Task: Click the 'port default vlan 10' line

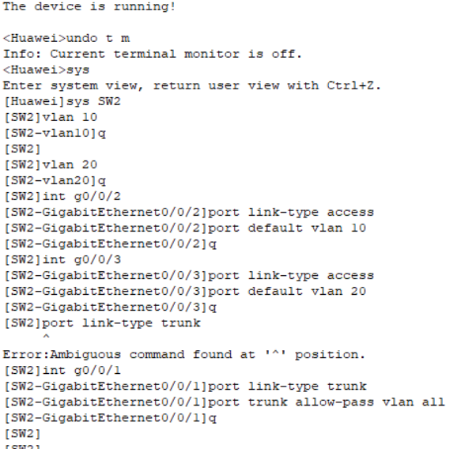Action: [x=189, y=228]
